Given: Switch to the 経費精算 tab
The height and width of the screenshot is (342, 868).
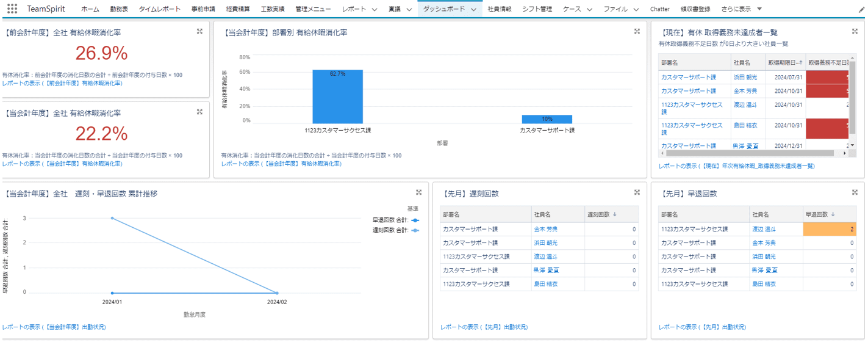Looking at the screenshot, I should (x=237, y=9).
